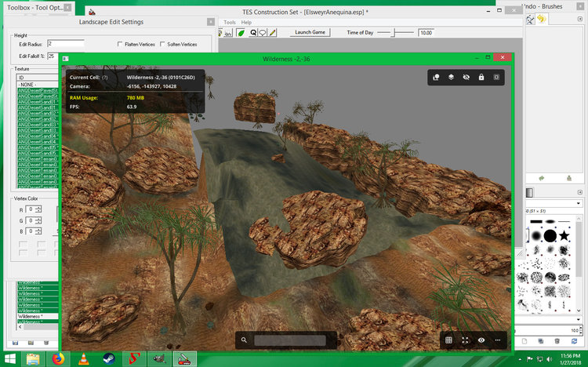The width and height of the screenshot is (588, 367).
Task: Select the large hard round brush
Action: point(550,236)
